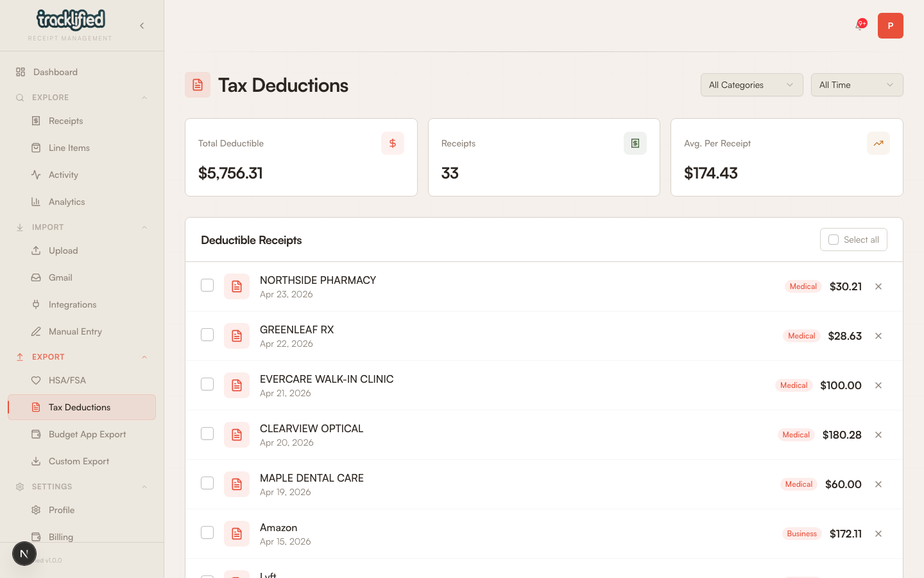Collapse the EXPLORE section chevron
Image resolution: width=924 pixels, height=578 pixels.
tap(144, 98)
